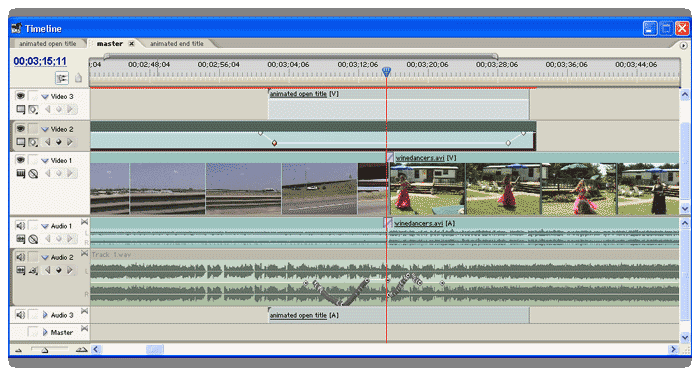Click the Set Unnumbered Marker icon
Viewport: 700px width, 376px height.
click(78, 78)
